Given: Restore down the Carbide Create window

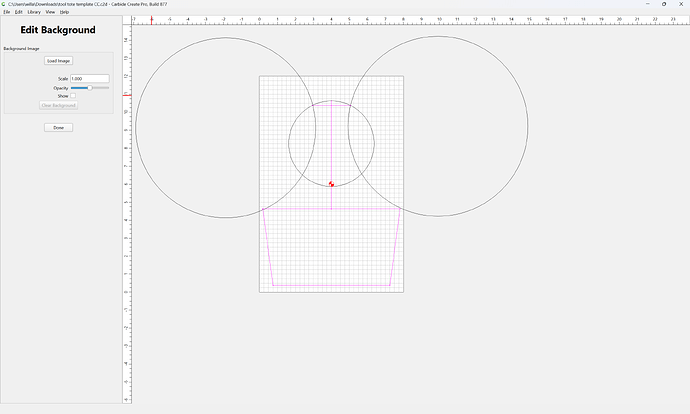Looking at the screenshot, I should (664, 4).
